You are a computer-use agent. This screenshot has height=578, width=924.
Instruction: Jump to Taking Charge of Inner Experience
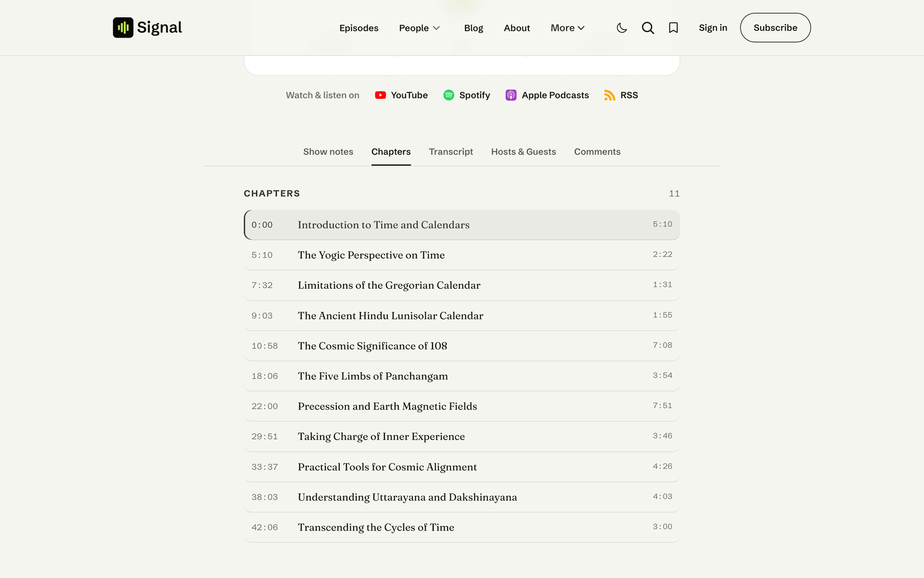click(x=462, y=437)
